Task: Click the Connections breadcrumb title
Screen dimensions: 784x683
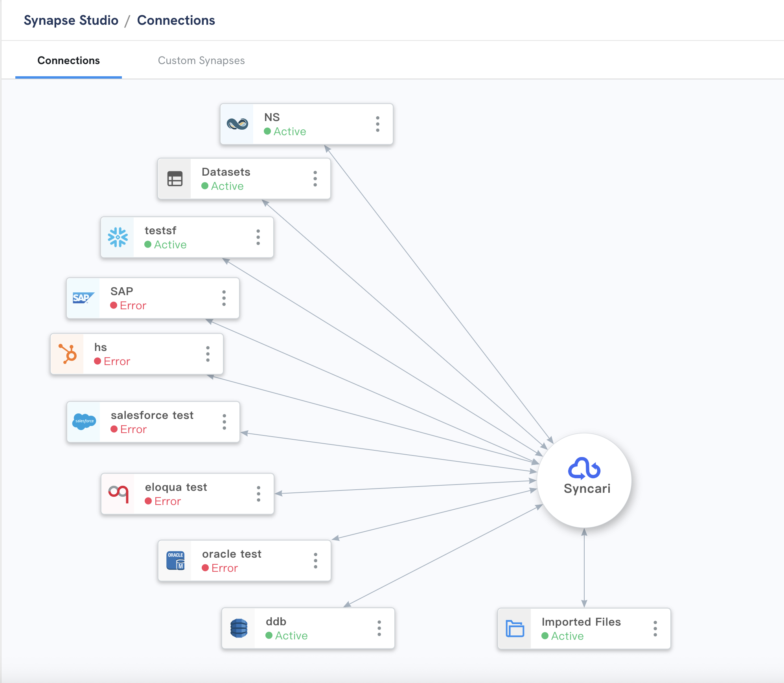Action: click(x=176, y=20)
